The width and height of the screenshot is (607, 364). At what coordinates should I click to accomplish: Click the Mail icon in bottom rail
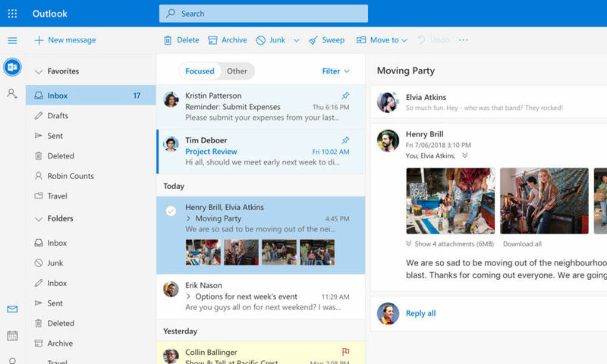(x=12, y=309)
